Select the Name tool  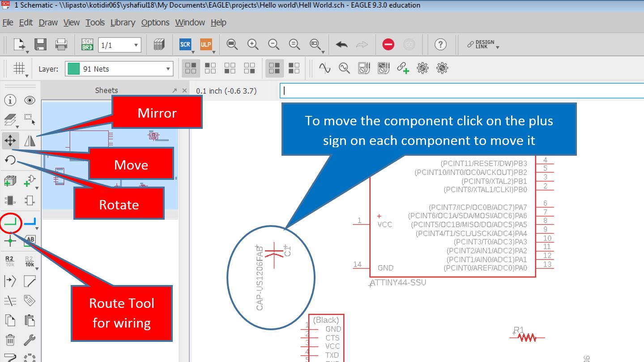coord(10,261)
